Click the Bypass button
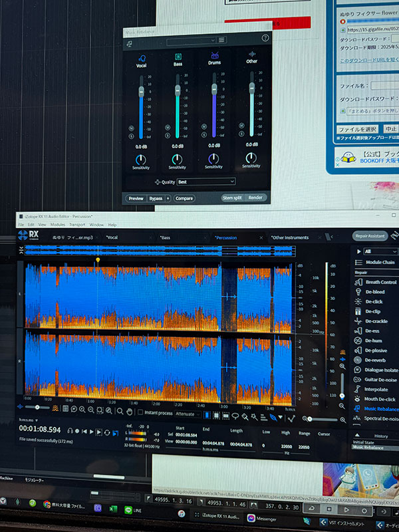Screen dimensions: 399x532 [x=156, y=198]
